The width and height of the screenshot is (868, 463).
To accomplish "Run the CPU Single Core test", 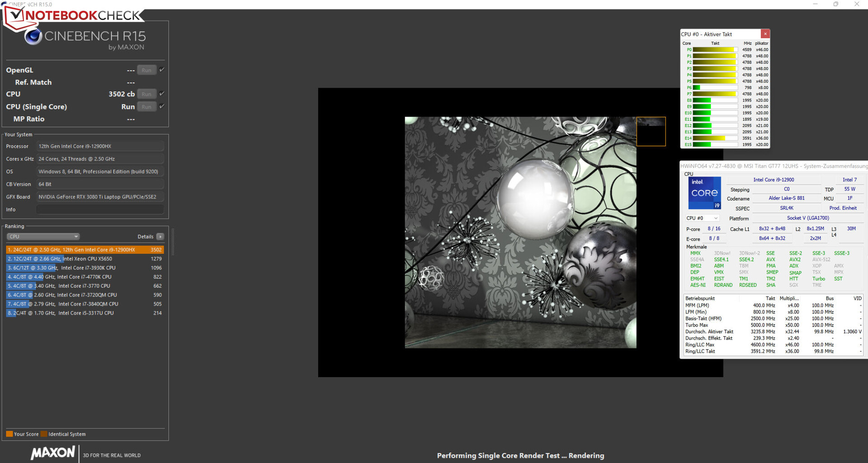I will coord(146,107).
